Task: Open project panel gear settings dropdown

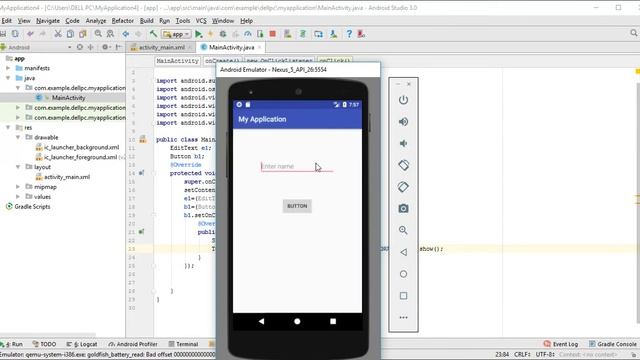Action: (x=106, y=47)
